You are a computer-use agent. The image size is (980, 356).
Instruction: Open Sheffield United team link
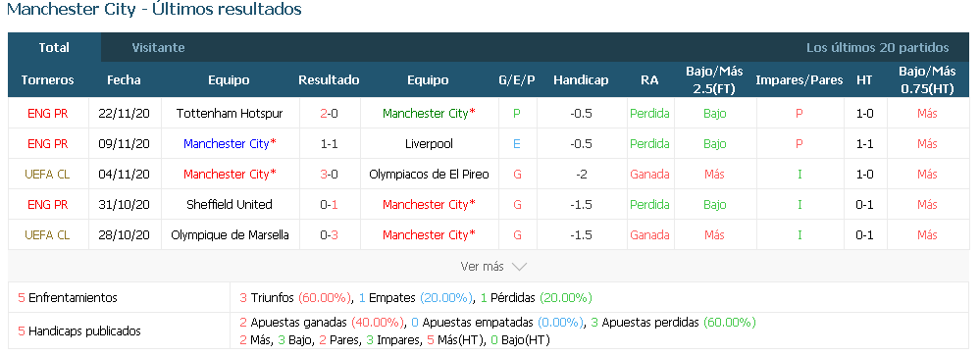[230, 204]
